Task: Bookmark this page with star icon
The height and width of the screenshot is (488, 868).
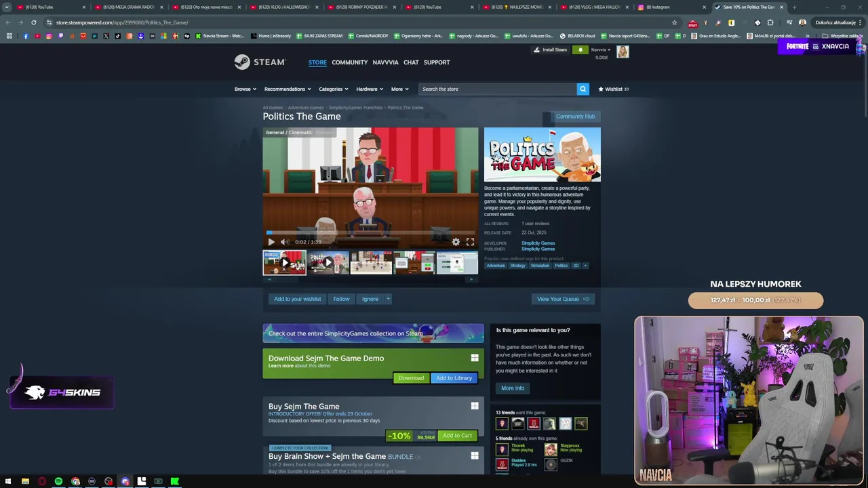Action: pyautogui.click(x=674, y=22)
